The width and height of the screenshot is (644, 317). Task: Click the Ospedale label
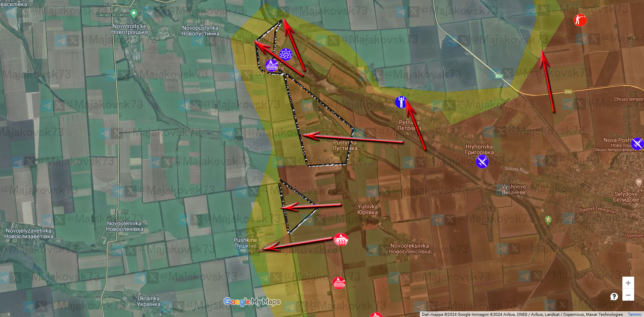coord(634,235)
